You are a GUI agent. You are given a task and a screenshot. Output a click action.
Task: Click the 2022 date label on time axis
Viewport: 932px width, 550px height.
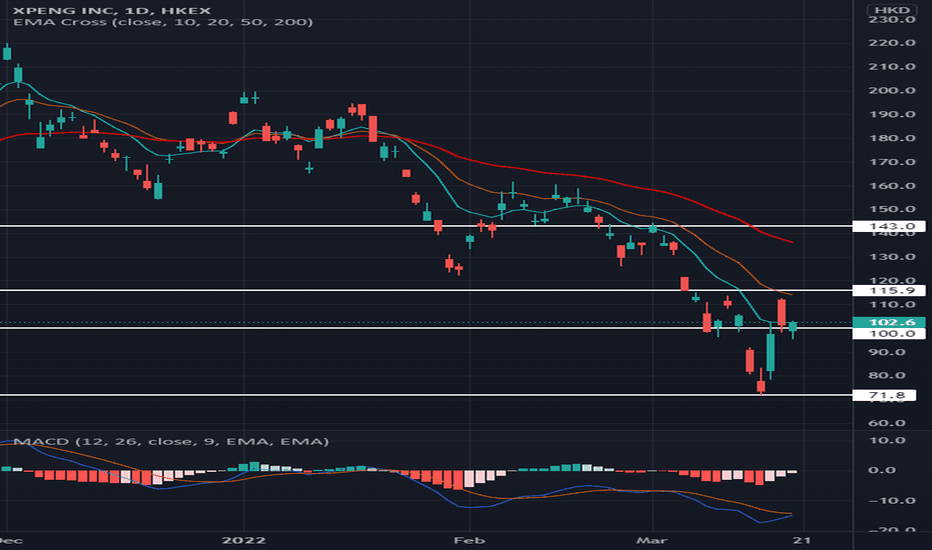point(244,540)
